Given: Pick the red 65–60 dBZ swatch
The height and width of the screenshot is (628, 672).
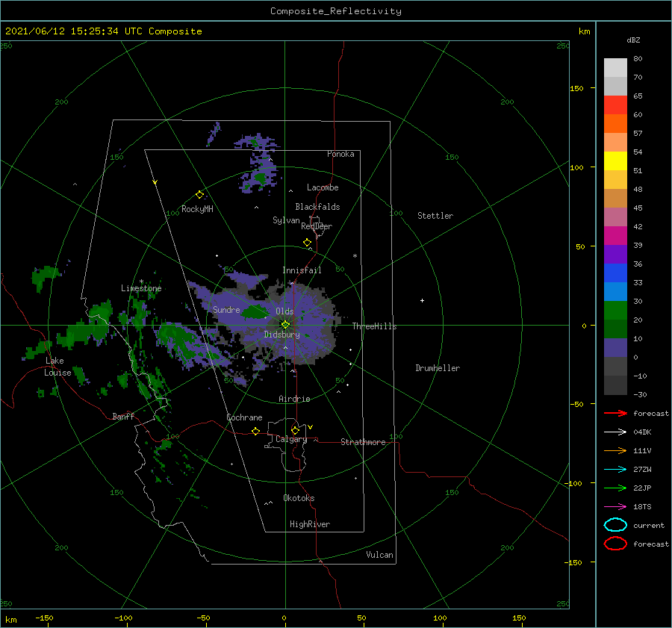Looking at the screenshot, I should [615, 105].
